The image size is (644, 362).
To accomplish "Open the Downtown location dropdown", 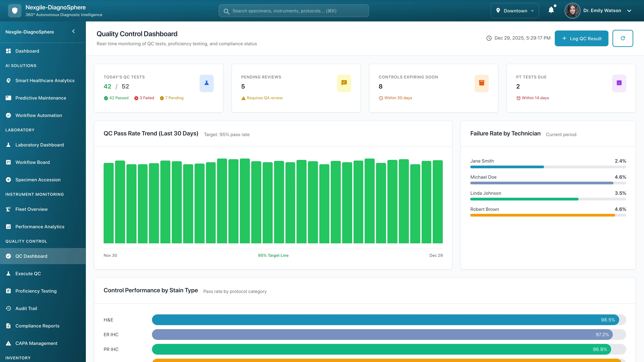I will 515,11.
